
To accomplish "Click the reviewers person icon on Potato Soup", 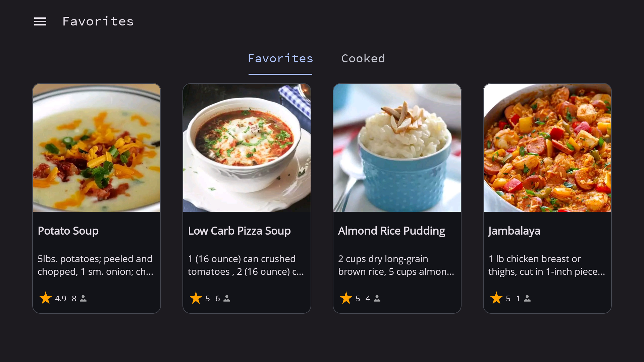I will tap(83, 298).
